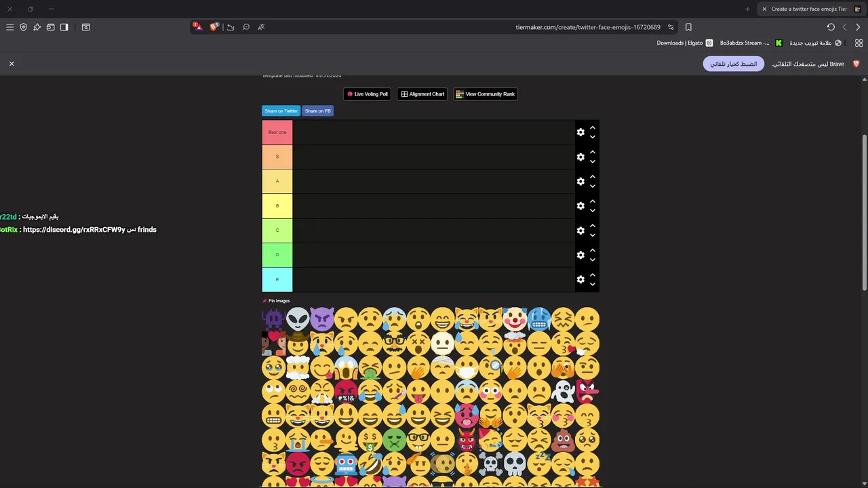This screenshot has width=868, height=488.
Task: Click the purple Brave default browser button
Action: (734, 64)
